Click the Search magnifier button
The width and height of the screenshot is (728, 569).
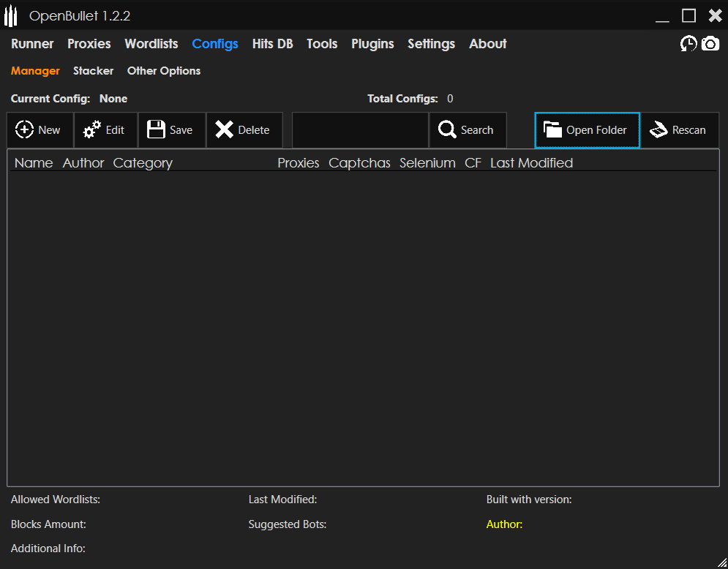468,130
